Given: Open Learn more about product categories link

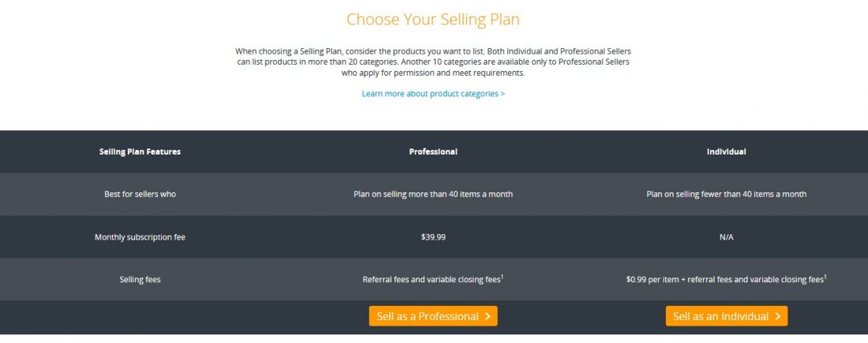Looking at the screenshot, I should 433,94.
